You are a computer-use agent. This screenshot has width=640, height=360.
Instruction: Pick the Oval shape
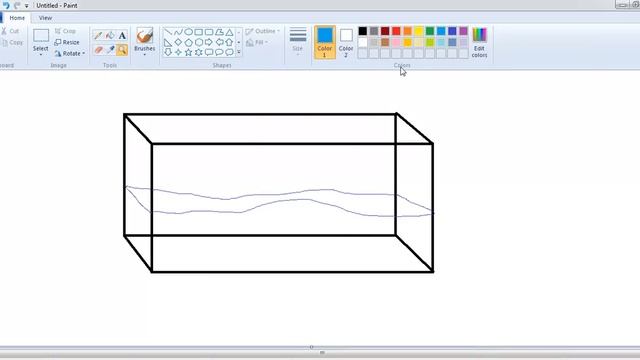pyautogui.click(x=188, y=32)
